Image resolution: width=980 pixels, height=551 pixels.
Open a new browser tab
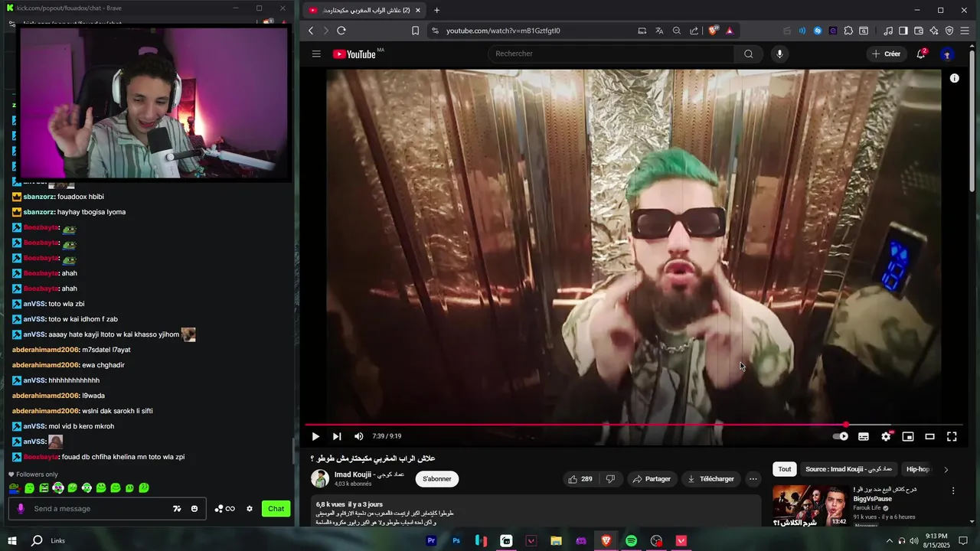(436, 10)
